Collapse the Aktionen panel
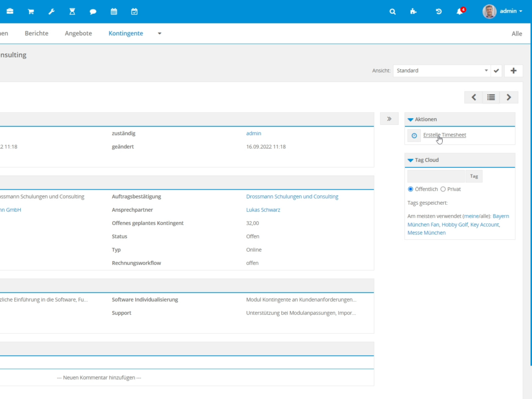The image size is (532, 399). pyautogui.click(x=410, y=120)
